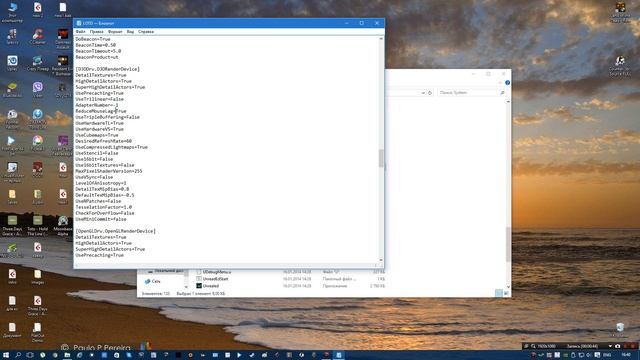Open the Toto - Hold The Line file icon

tap(38, 225)
